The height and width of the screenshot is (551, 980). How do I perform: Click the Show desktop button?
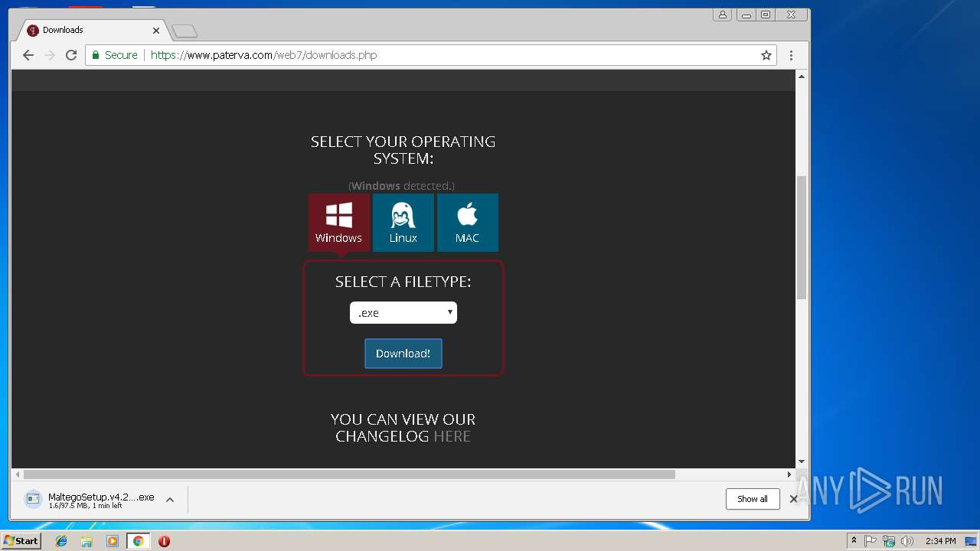[x=972, y=541]
